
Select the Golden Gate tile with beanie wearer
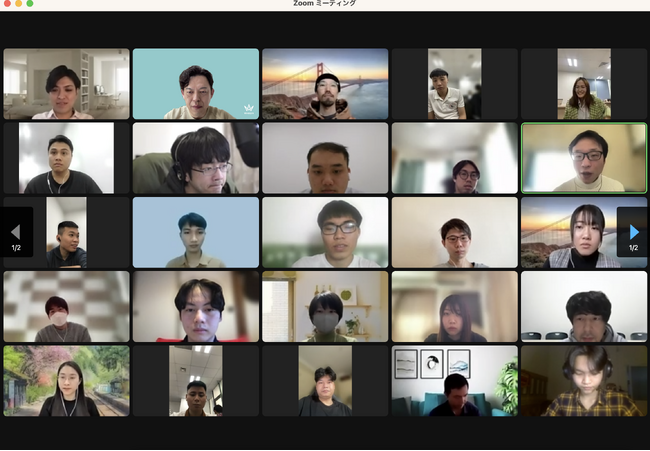325,84
